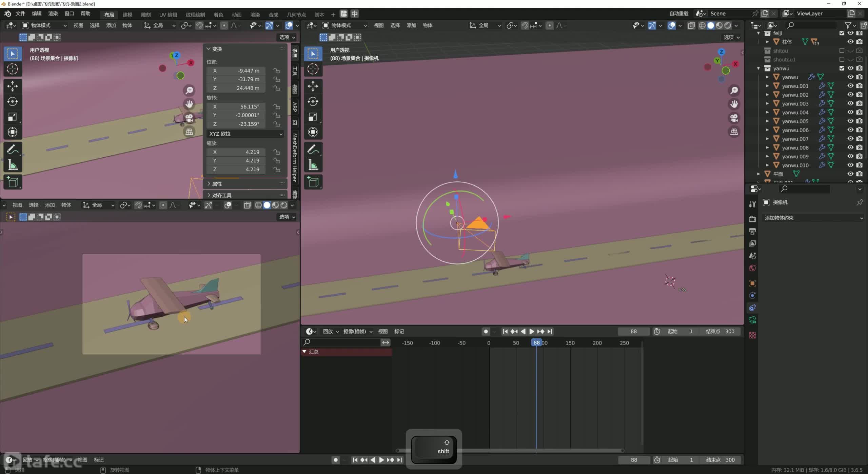Screen dimensions: 868x474
Task: Click the Blender logo menu icon
Action: [x=7, y=14]
